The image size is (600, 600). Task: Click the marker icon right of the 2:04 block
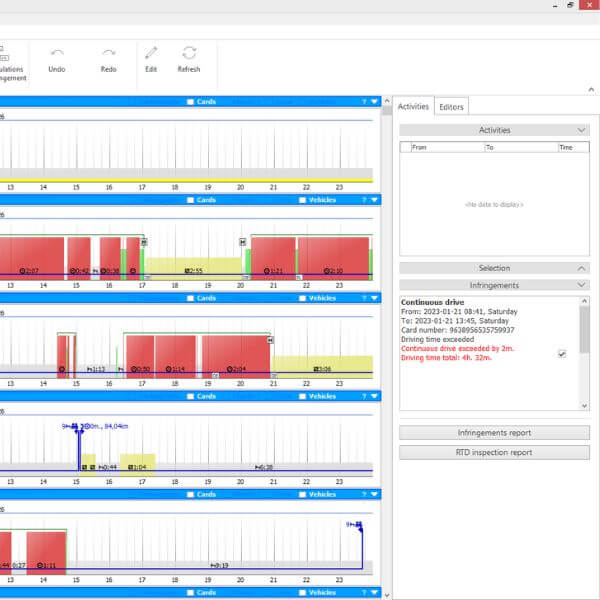point(271,340)
